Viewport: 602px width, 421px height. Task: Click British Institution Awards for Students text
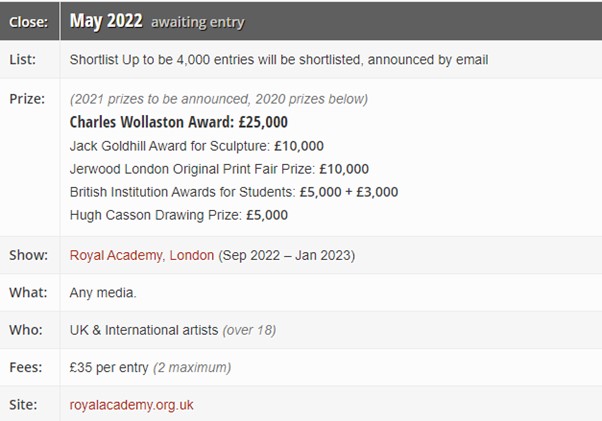(233, 192)
